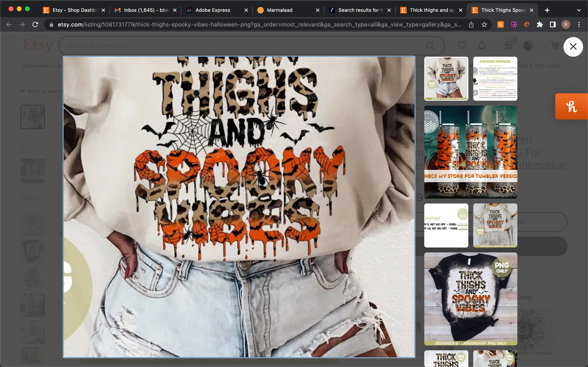Viewport: 588px width, 367px height.
Task: Open the Chrome three-dot menu
Action: tap(579, 24)
